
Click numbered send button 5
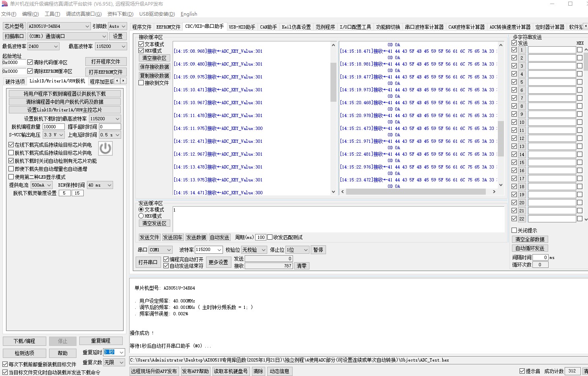coord(522,82)
